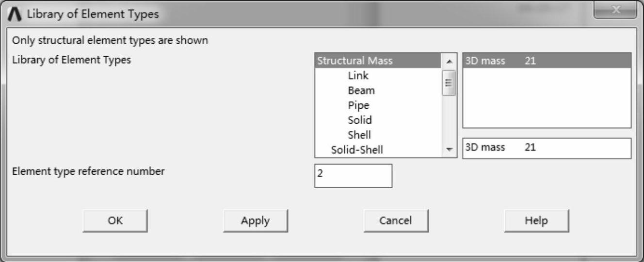Image resolution: width=644 pixels, height=262 pixels.
Task: Pick Pipe element category
Action: pos(358,105)
